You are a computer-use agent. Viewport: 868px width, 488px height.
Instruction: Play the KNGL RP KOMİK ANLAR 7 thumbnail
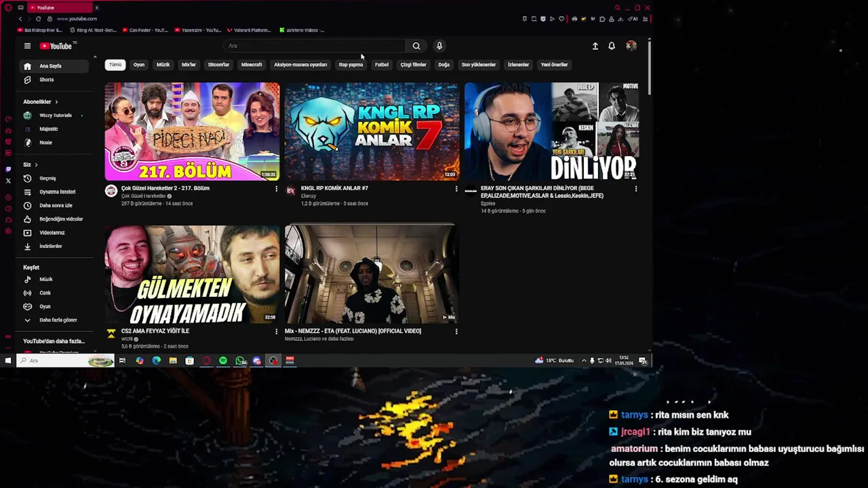[372, 131]
